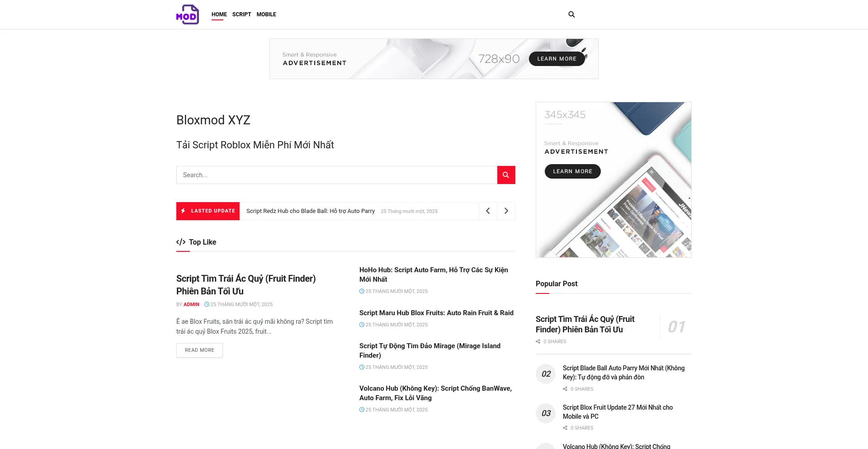Click clock icon under Mirage Island post
This screenshot has width=868, height=449.
[x=362, y=367]
